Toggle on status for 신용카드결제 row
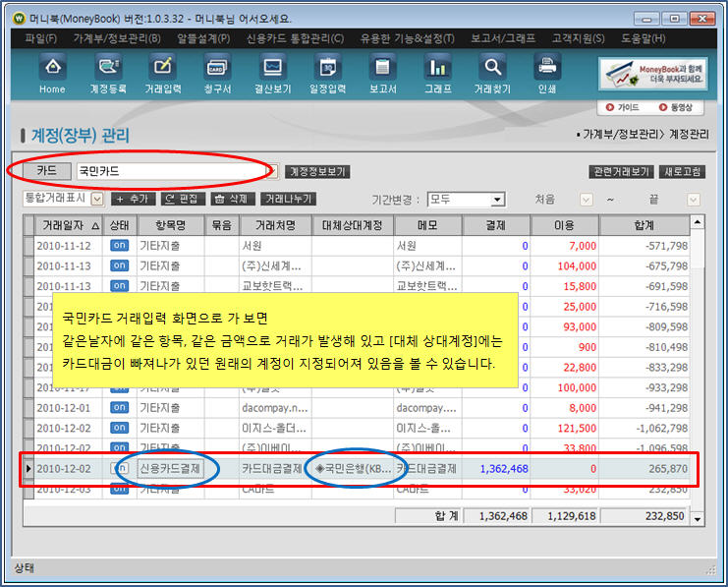The width and height of the screenshot is (728, 587). click(119, 468)
